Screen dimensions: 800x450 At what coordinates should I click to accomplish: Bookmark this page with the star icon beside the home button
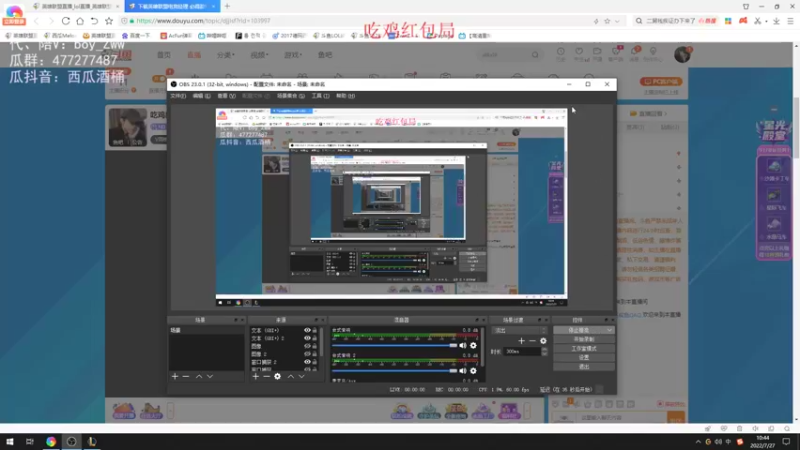[109, 21]
